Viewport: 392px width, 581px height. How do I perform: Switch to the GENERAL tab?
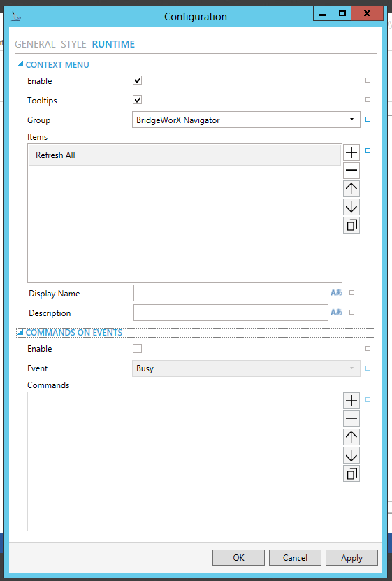click(35, 44)
